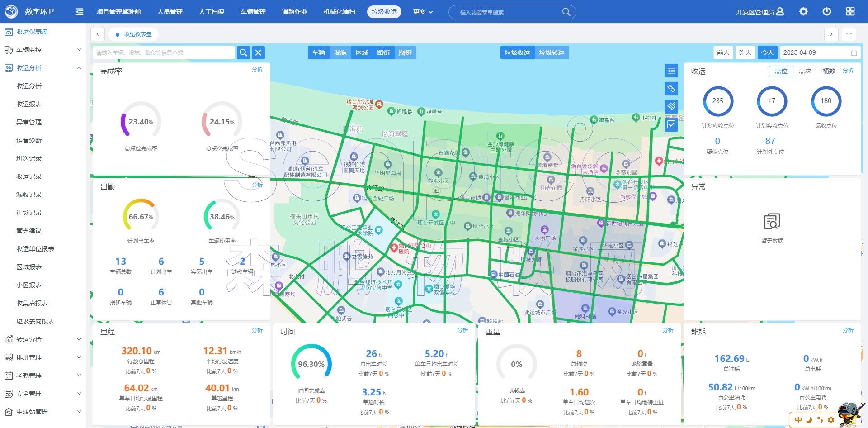Expand the 转运分析 sidebar section
Image resolution: width=868 pixels, height=428 pixels.
point(43,339)
